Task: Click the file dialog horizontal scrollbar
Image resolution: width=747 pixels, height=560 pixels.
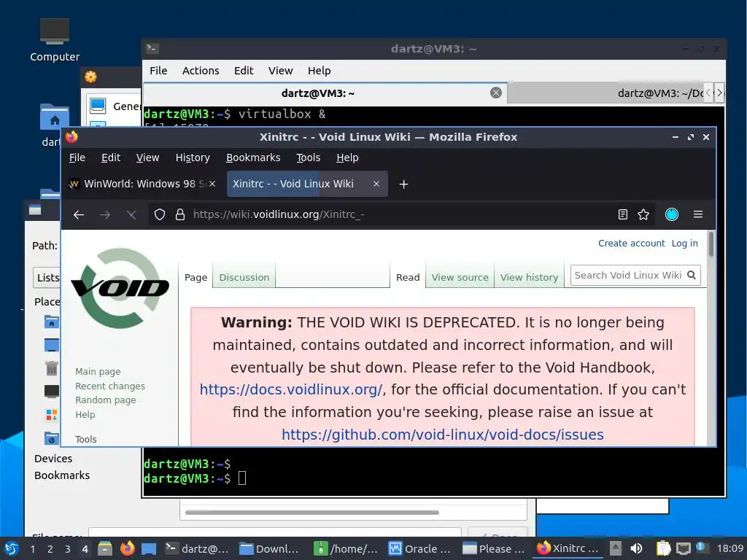Action: click(x=311, y=513)
